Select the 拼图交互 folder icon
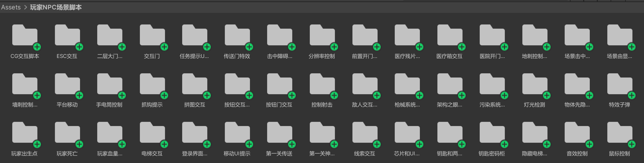This screenshot has height=163, width=644. coord(195,84)
